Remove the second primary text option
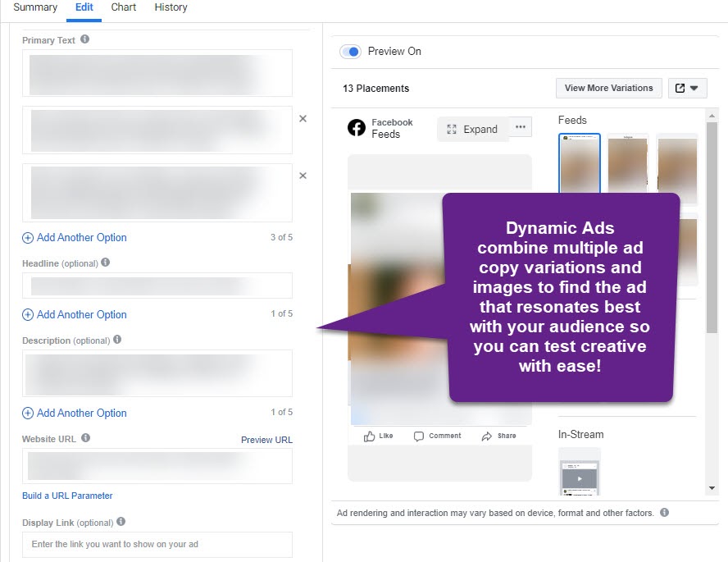Viewport: 728px width, 562px height. coord(303,119)
